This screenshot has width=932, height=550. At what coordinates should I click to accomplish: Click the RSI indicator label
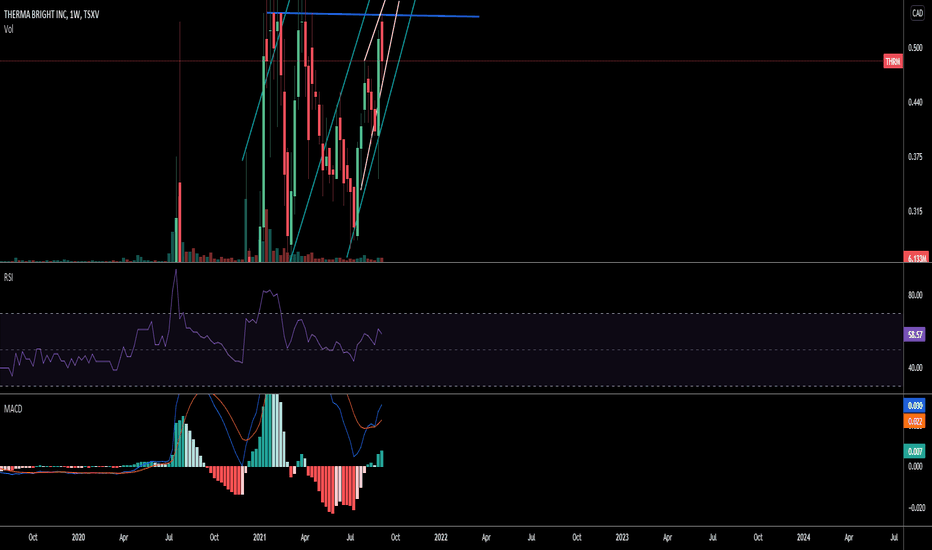8,277
